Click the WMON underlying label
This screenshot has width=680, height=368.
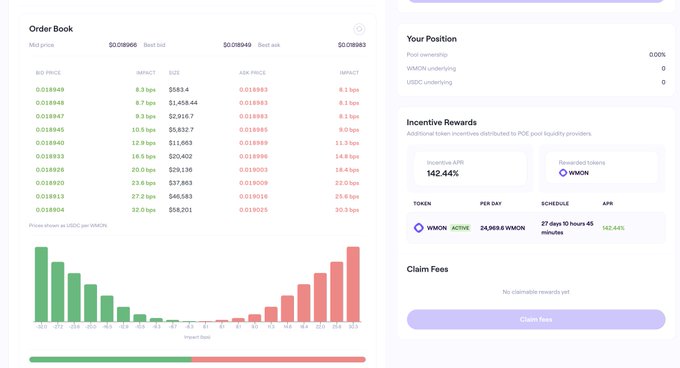pos(431,68)
